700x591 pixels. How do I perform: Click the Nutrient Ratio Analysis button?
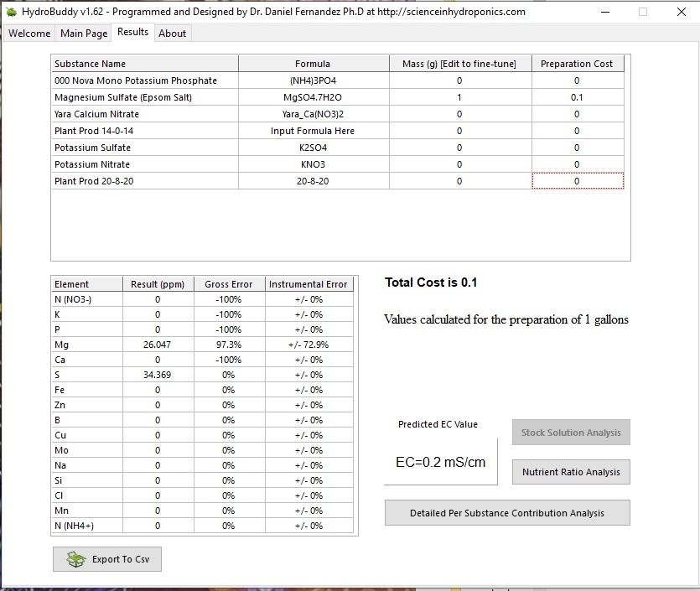571,472
